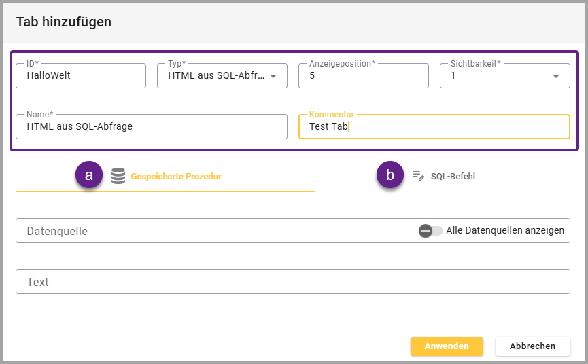
Task: Select the SQL-Befehl tab
Action: pos(453,176)
